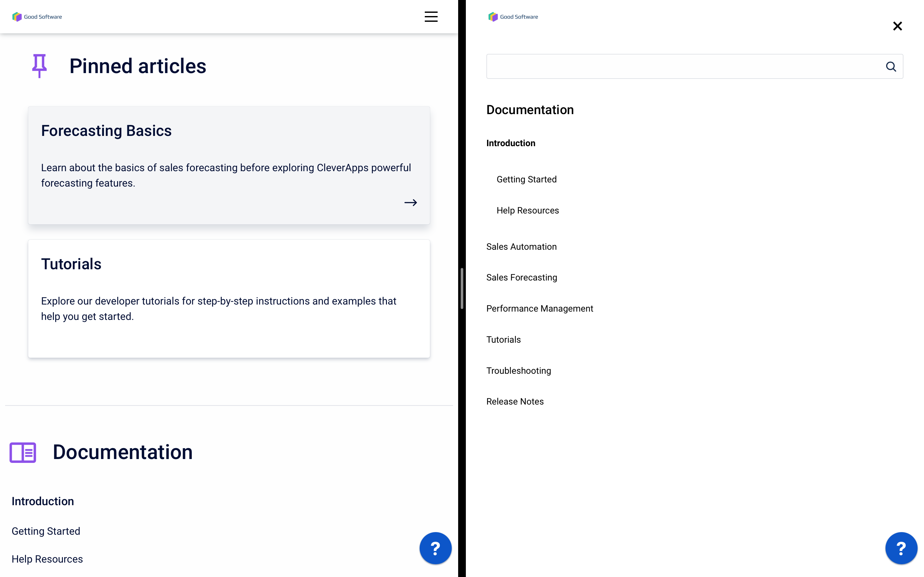This screenshot has width=924, height=577.
Task: Click the search input field
Action: [x=685, y=66]
